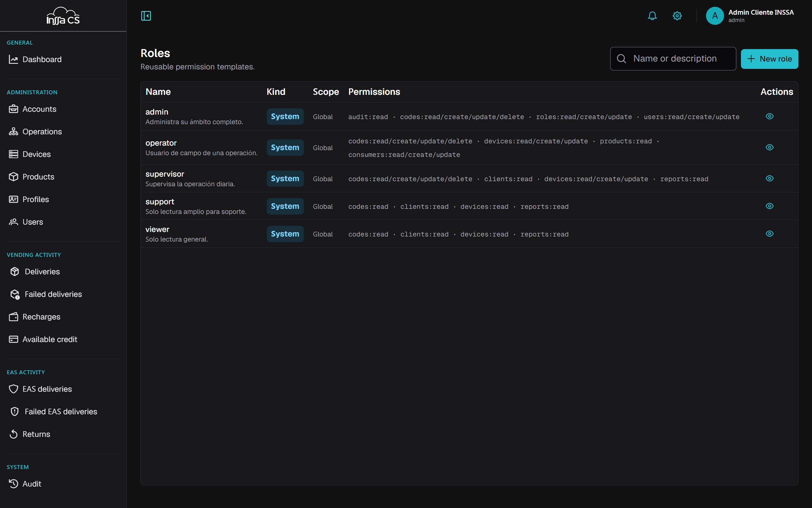
Task: Click the Returns arrow icon
Action: pos(14,434)
